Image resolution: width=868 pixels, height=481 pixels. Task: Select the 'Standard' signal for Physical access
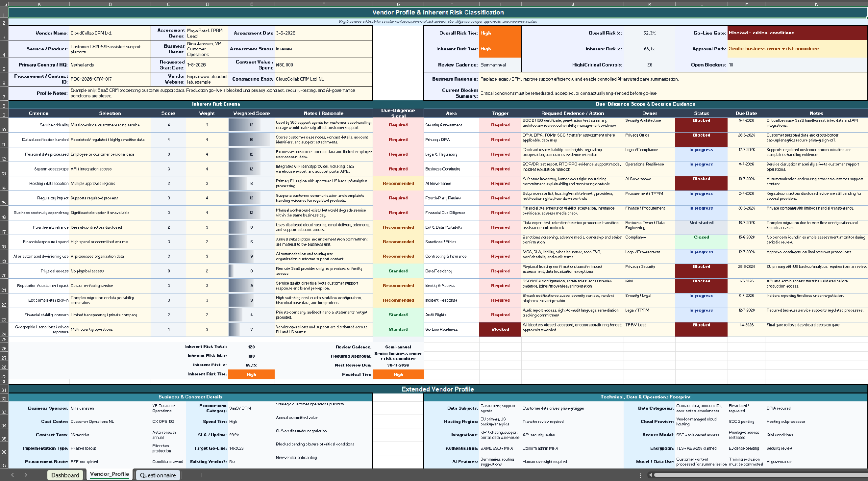(x=398, y=271)
